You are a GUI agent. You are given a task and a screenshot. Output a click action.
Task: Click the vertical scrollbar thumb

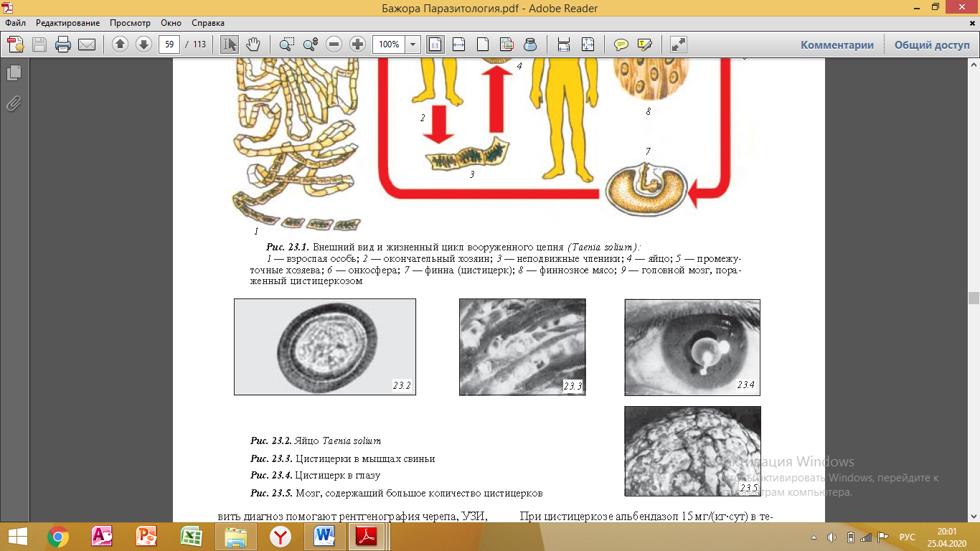974,298
